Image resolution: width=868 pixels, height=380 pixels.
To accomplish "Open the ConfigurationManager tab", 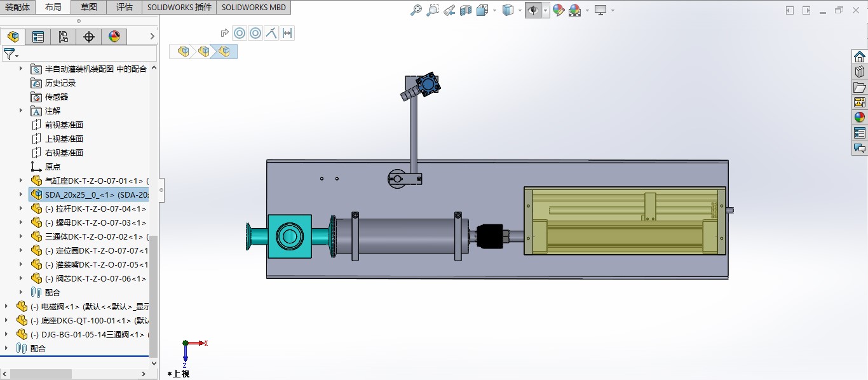I will pos(64,37).
